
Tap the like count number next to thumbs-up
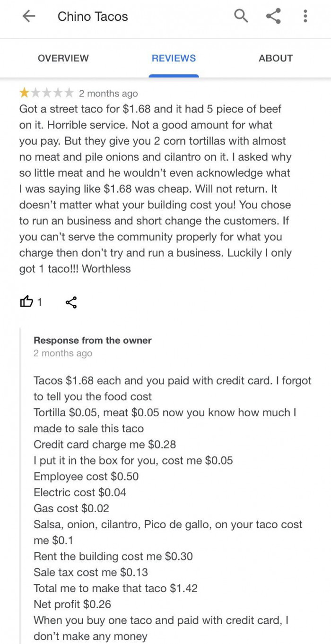pos(40,302)
